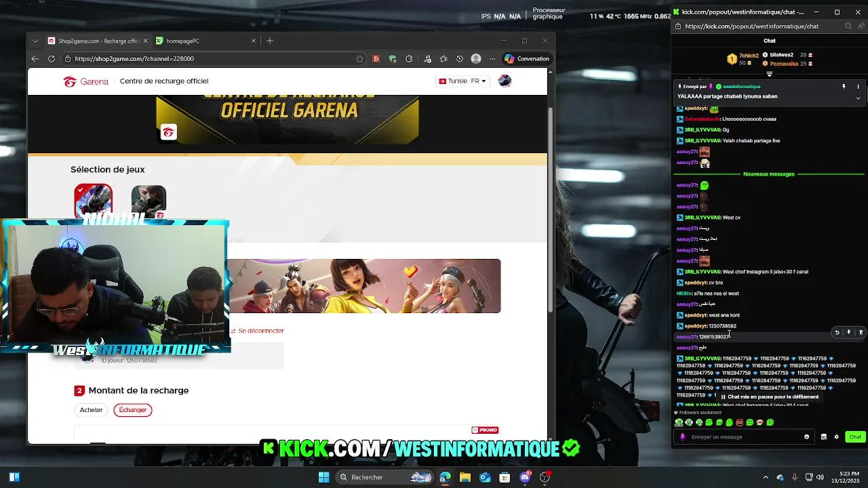Open the chat settings gear

click(x=836, y=437)
